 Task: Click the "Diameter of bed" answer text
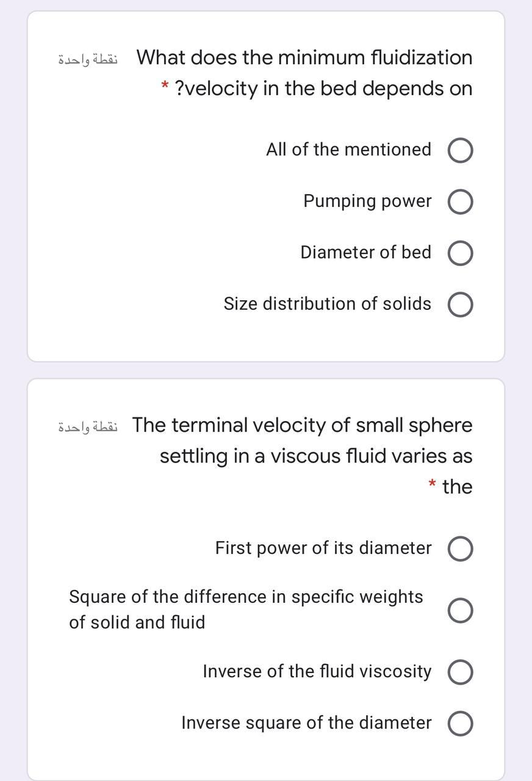point(365,253)
